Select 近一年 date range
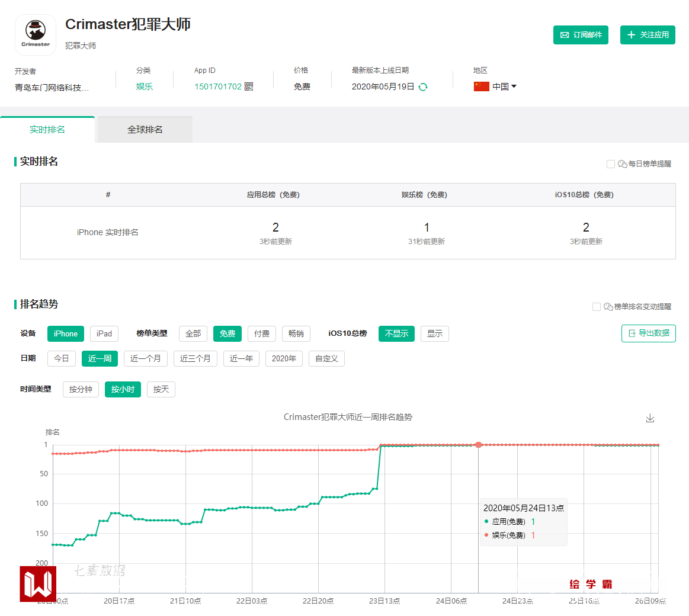689x616 pixels. pyautogui.click(x=241, y=358)
